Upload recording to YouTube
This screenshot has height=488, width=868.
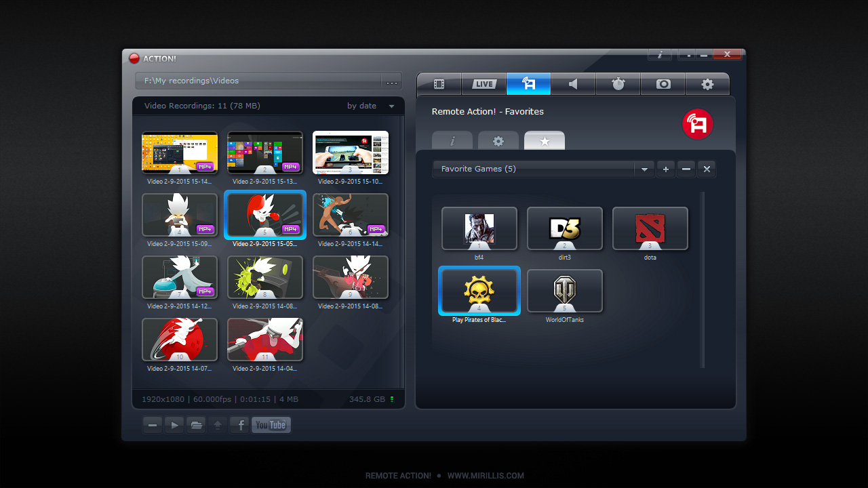(271, 425)
